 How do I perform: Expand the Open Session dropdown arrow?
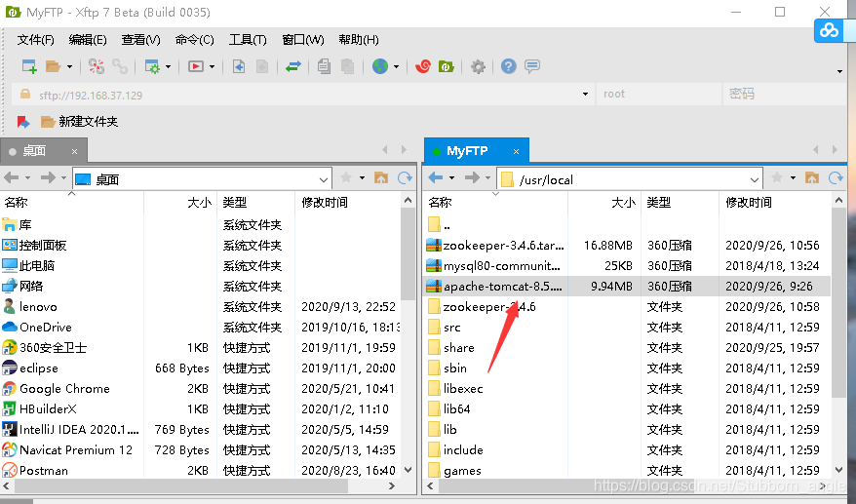69,66
